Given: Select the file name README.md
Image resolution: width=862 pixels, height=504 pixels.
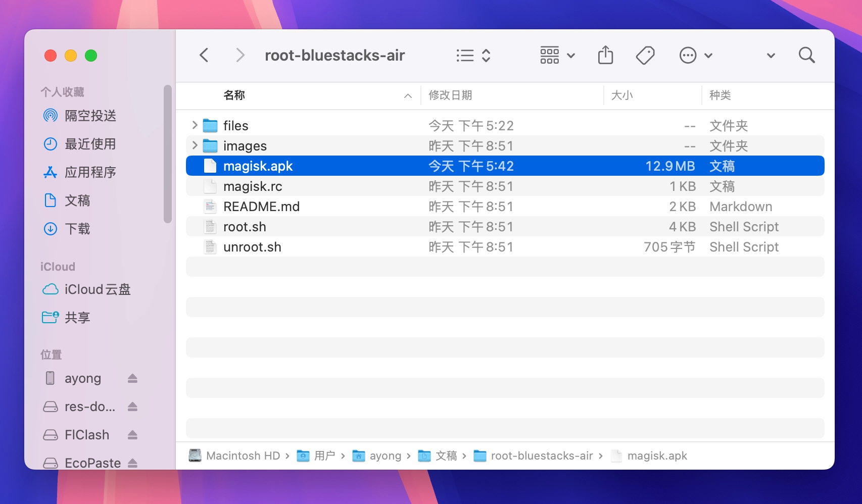Looking at the screenshot, I should [x=262, y=207].
